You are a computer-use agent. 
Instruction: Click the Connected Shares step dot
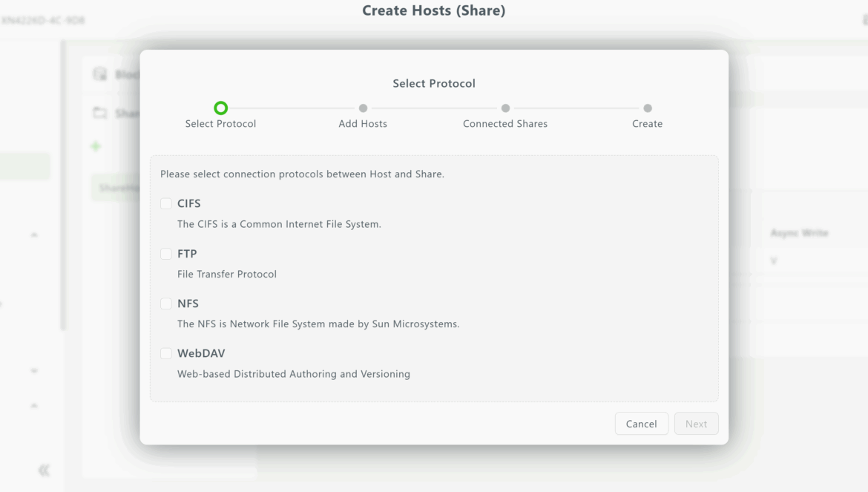coord(505,108)
